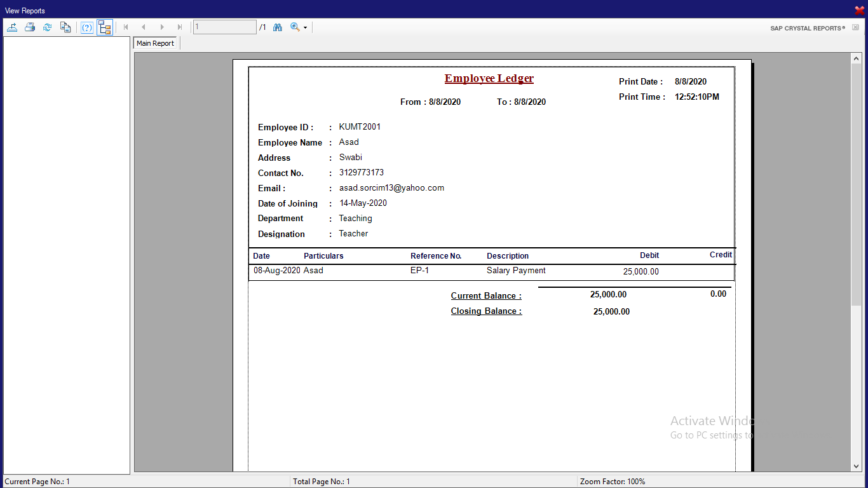Click the Employee Ledger title
The width and height of the screenshot is (868, 488).
tap(489, 79)
